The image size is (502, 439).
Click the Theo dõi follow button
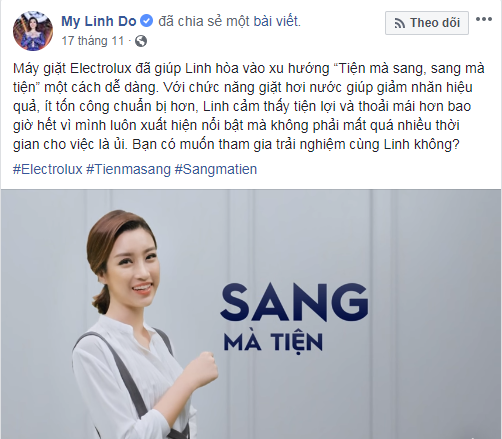coord(427,23)
